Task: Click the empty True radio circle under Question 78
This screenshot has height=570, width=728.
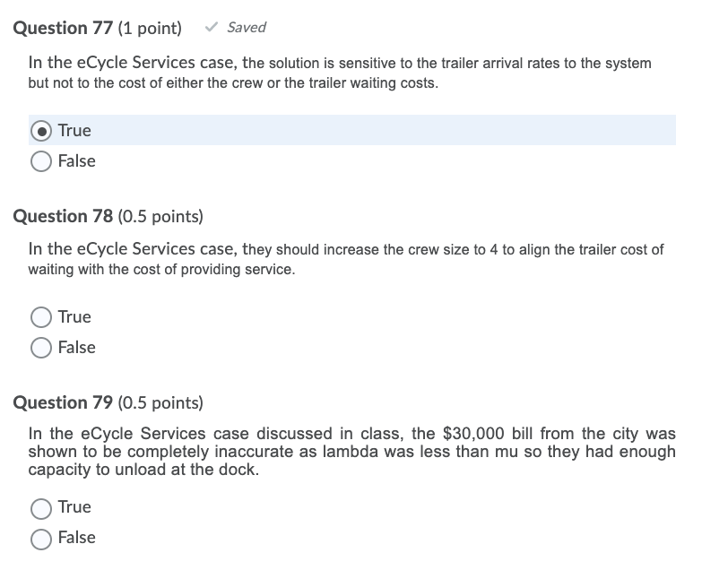Action: coord(40,317)
